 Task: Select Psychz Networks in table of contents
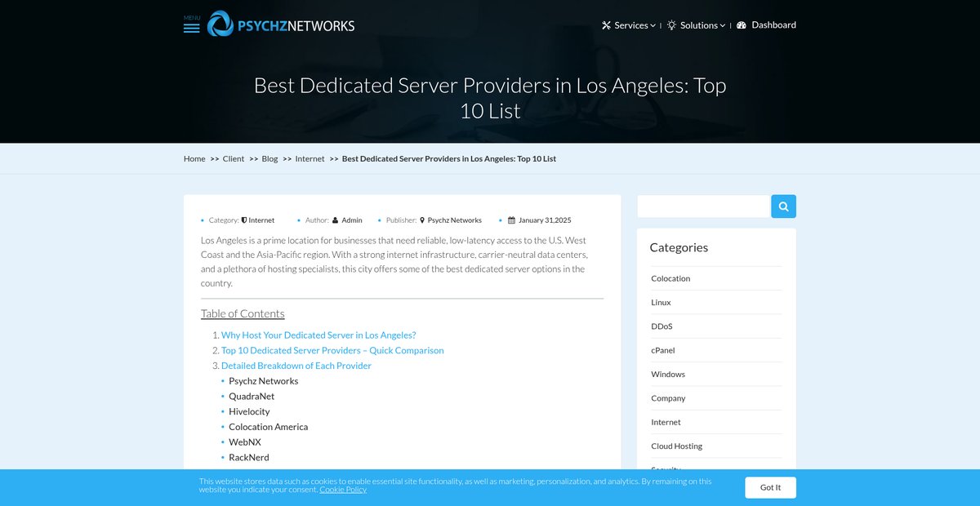click(x=263, y=381)
